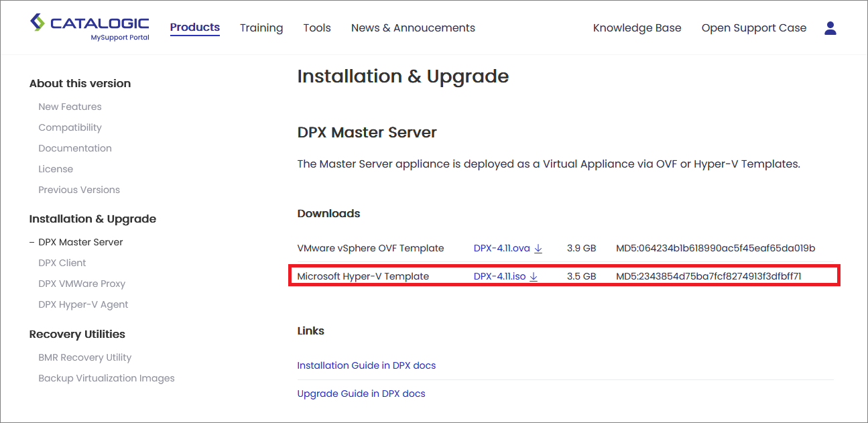Go to Compatibility in sidebar
This screenshot has width=868, height=423.
tap(70, 127)
